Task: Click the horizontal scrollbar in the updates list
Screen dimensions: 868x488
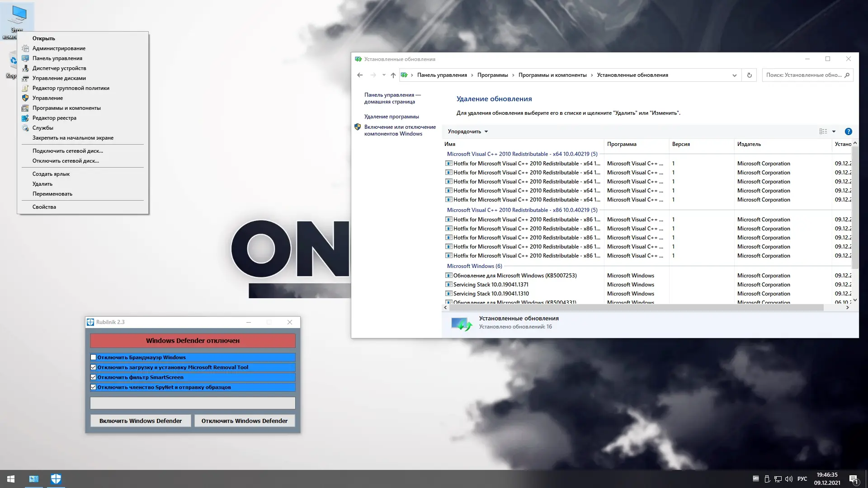Action: click(x=633, y=307)
